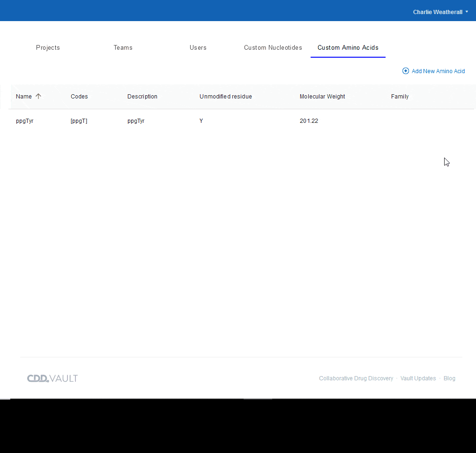Click the sort arrow next to Name
This screenshot has width=476, height=453.
[38, 96]
